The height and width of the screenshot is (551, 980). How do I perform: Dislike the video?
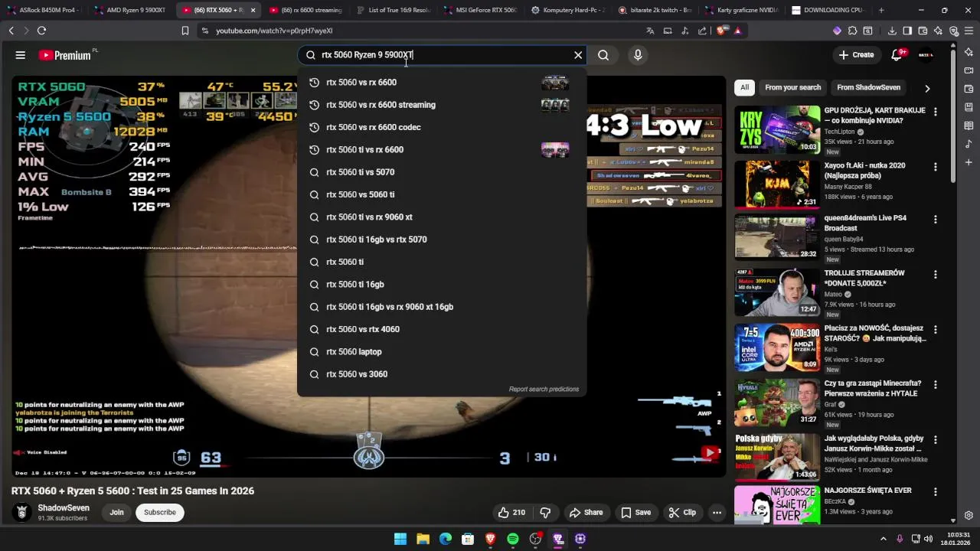[545, 513]
